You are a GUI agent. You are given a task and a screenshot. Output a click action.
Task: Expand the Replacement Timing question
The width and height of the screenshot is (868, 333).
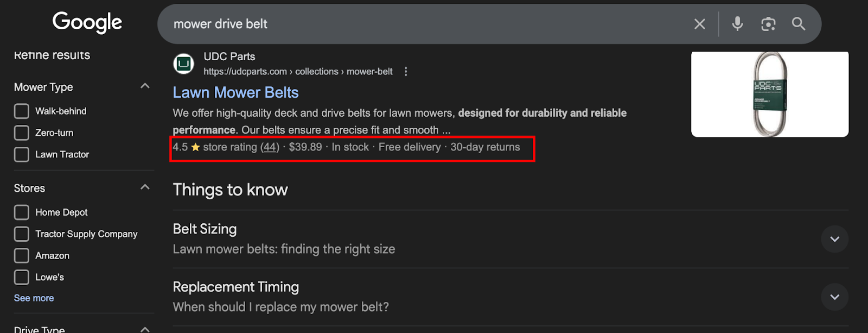tap(834, 297)
